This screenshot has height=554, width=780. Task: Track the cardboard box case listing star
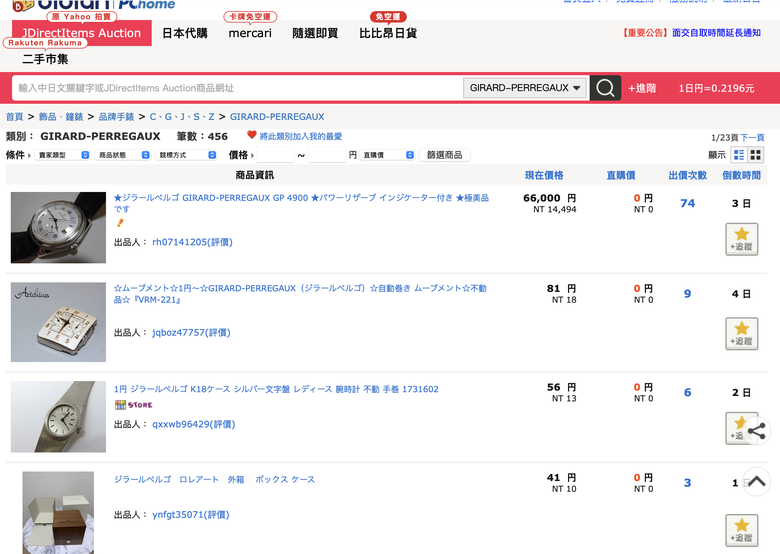coord(741,531)
